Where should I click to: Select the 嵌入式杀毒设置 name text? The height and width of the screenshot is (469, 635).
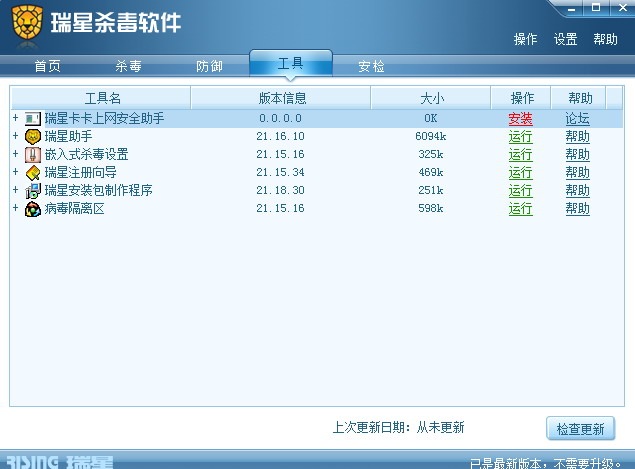click(x=86, y=154)
